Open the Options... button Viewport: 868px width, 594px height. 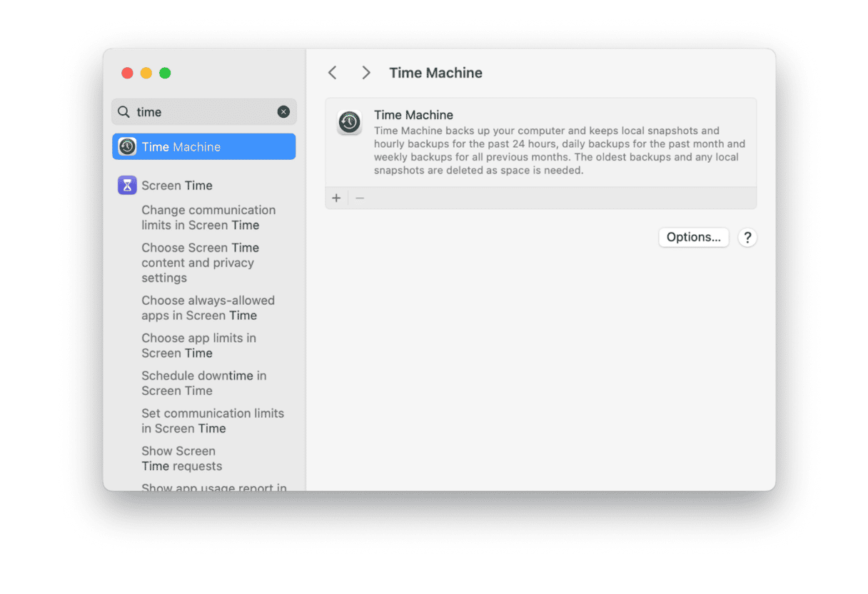(693, 238)
